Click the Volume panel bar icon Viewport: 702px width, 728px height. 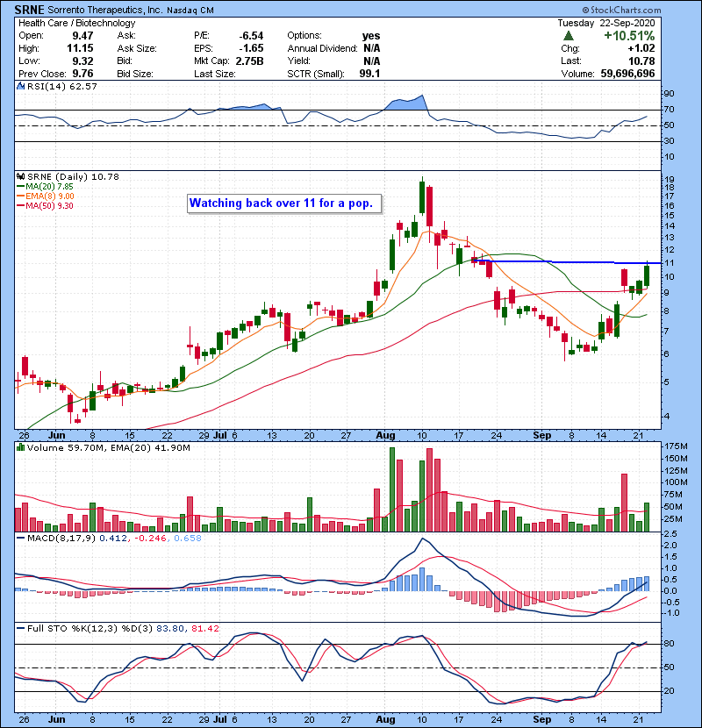click(20, 447)
